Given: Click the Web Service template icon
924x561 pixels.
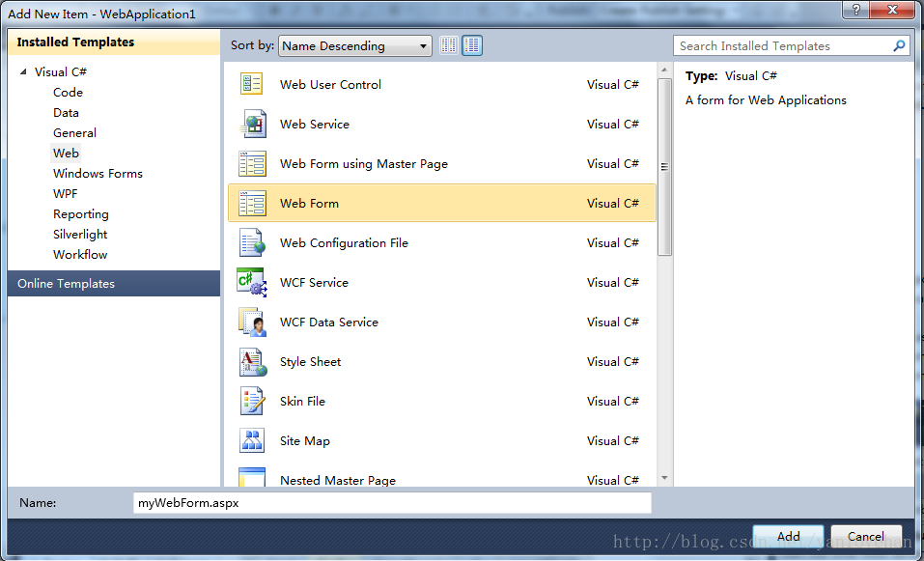Looking at the screenshot, I should coord(253,124).
